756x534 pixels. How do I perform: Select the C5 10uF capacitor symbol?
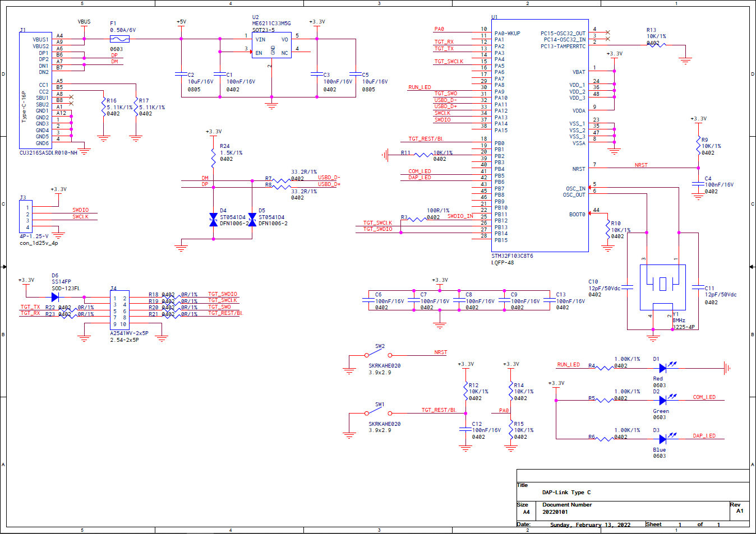(355, 74)
